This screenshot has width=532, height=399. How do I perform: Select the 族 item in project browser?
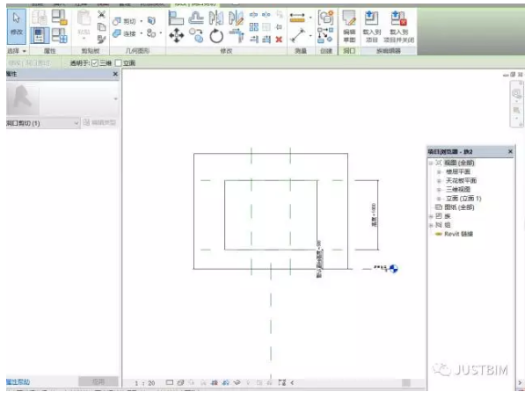pos(448,216)
